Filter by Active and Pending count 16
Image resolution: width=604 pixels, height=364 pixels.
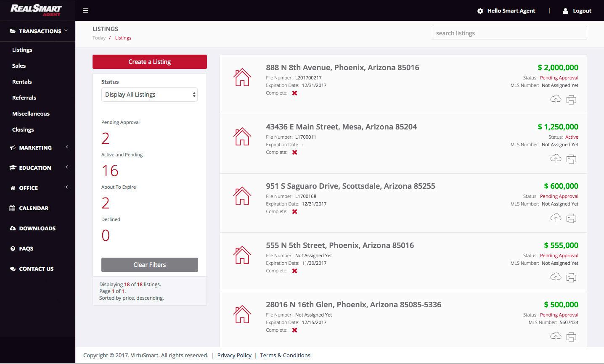[x=110, y=171]
